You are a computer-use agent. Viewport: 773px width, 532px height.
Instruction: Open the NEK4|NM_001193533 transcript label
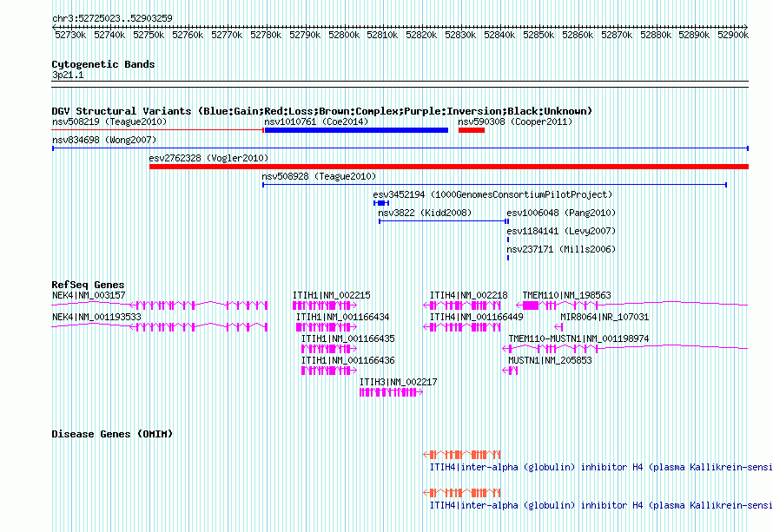(x=96, y=317)
